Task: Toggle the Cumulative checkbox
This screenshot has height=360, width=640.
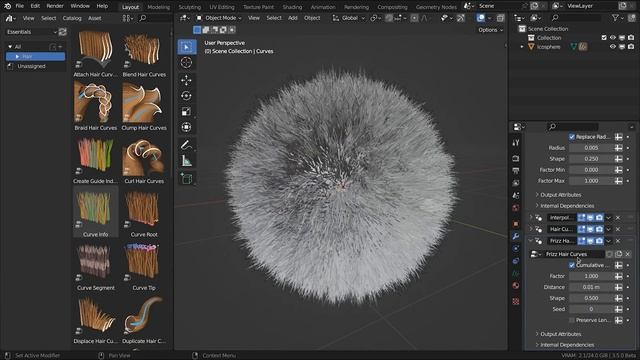Action: tap(572, 265)
